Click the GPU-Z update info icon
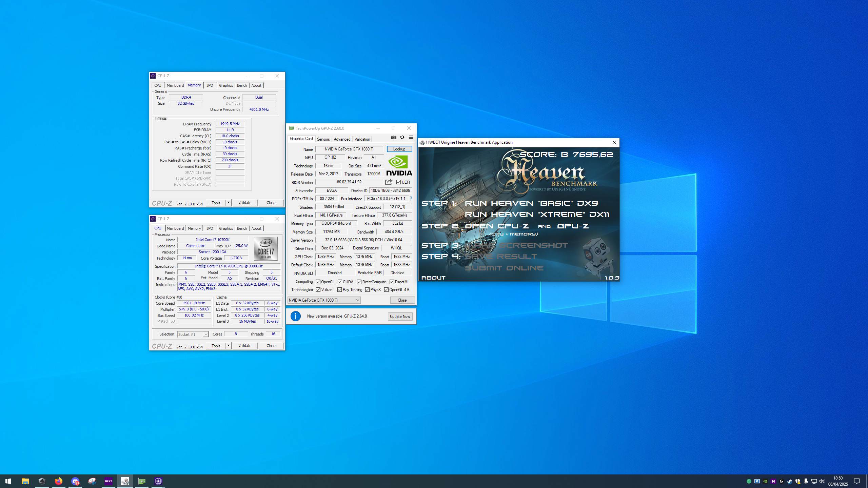This screenshot has width=868, height=488. click(295, 316)
